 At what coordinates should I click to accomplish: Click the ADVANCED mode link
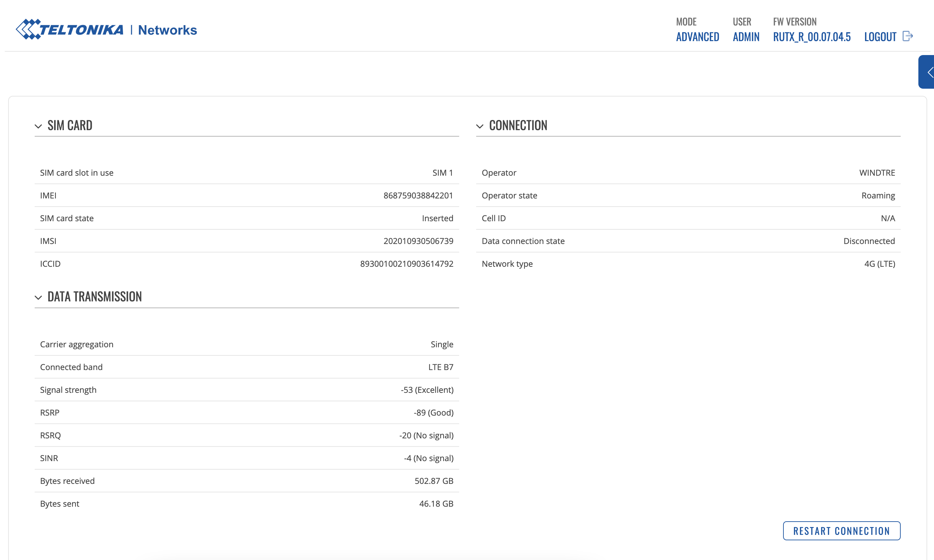[x=697, y=37]
